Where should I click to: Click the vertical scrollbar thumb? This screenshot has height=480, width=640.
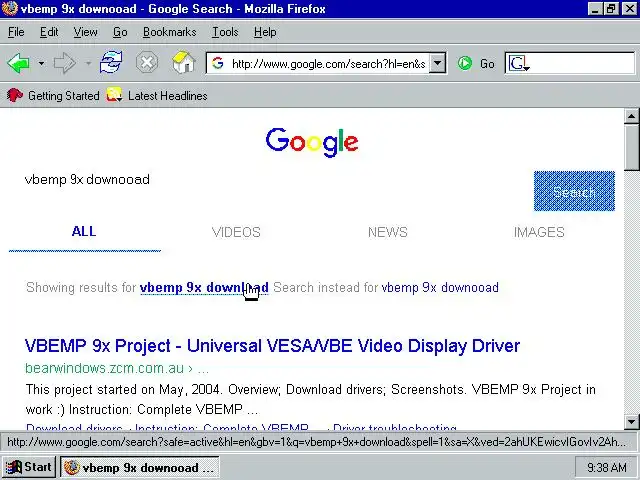(x=631, y=147)
